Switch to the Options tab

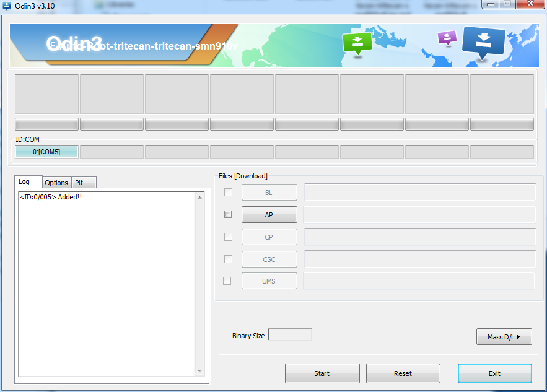click(x=56, y=183)
